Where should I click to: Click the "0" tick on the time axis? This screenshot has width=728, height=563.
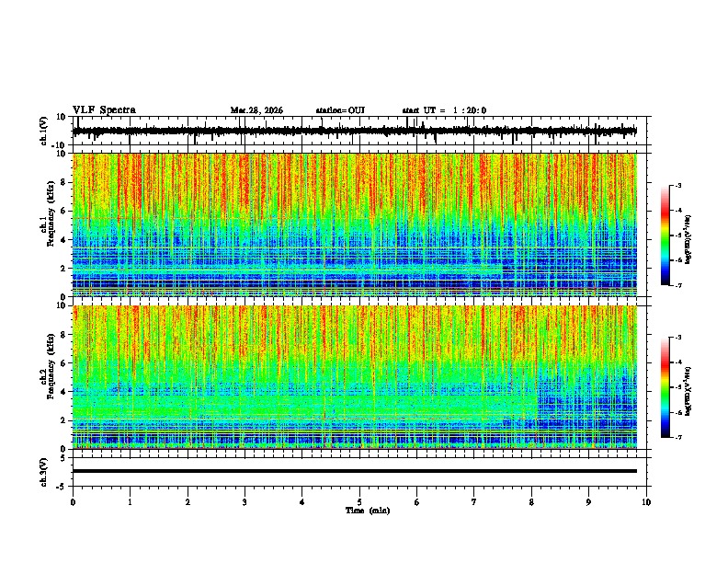pyautogui.click(x=73, y=502)
